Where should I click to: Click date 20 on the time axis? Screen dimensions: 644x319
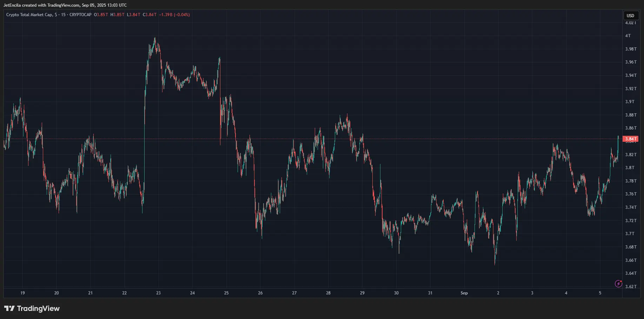(57, 293)
